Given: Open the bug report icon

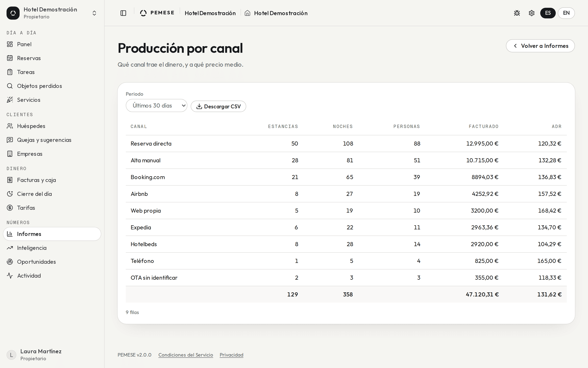Looking at the screenshot, I should click(x=517, y=13).
